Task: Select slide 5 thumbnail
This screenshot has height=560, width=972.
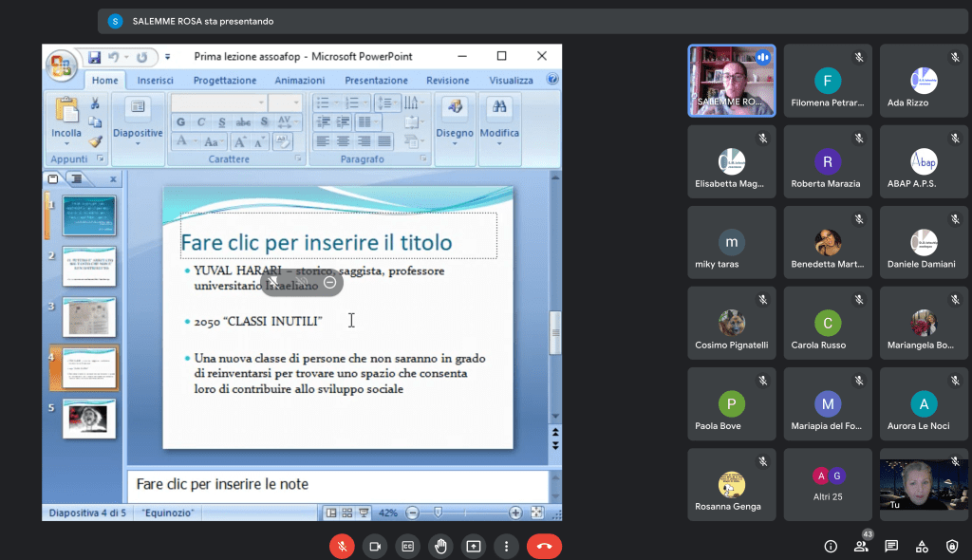Action: [x=89, y=419]
